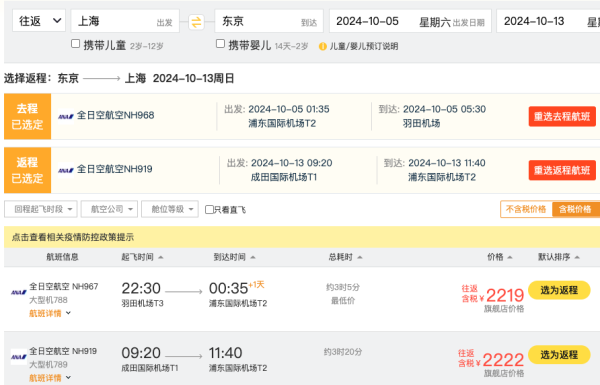Click 返程已选定 orange label

pos(27,170)
